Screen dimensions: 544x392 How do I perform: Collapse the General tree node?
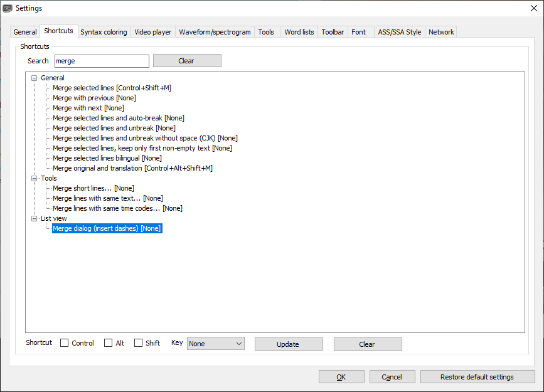click(x=34, y=78)
